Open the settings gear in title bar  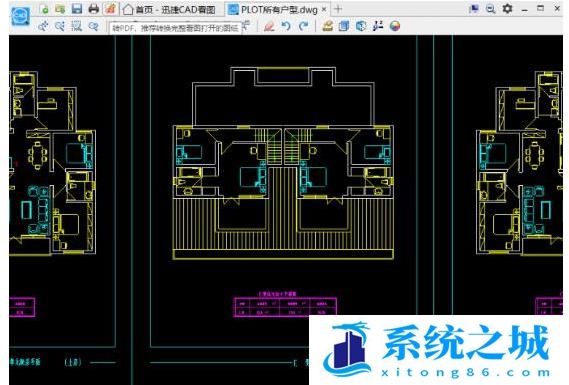[x=507, y=9]
